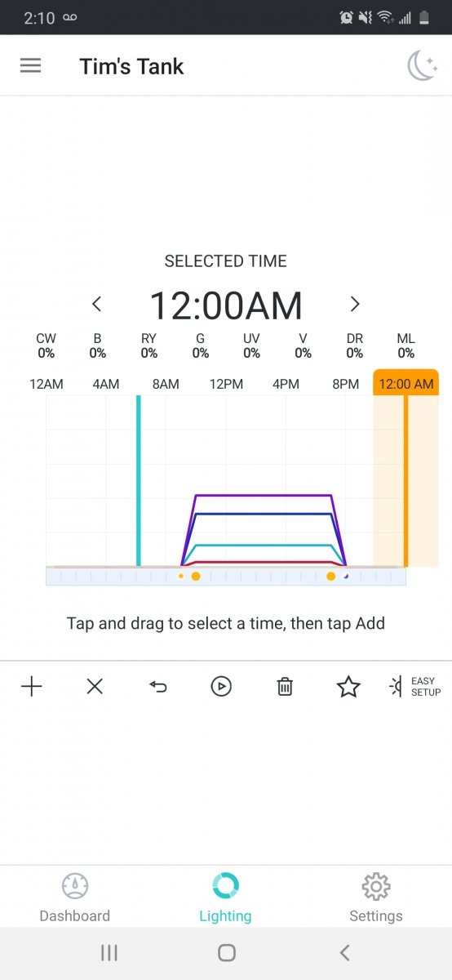Go to previous time with left chevron
Screen dimensions: 452x980
click(96, 305)
